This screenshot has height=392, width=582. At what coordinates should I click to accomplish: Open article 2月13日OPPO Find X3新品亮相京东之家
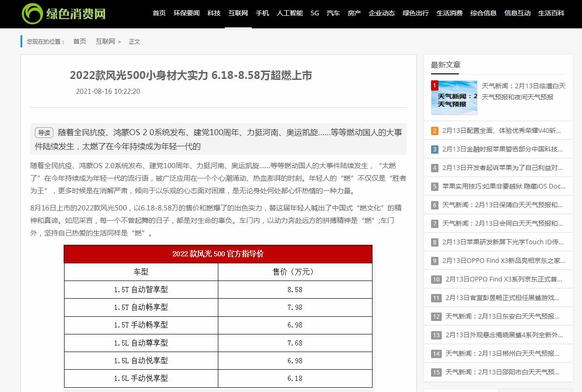click(x=504, y=261)
